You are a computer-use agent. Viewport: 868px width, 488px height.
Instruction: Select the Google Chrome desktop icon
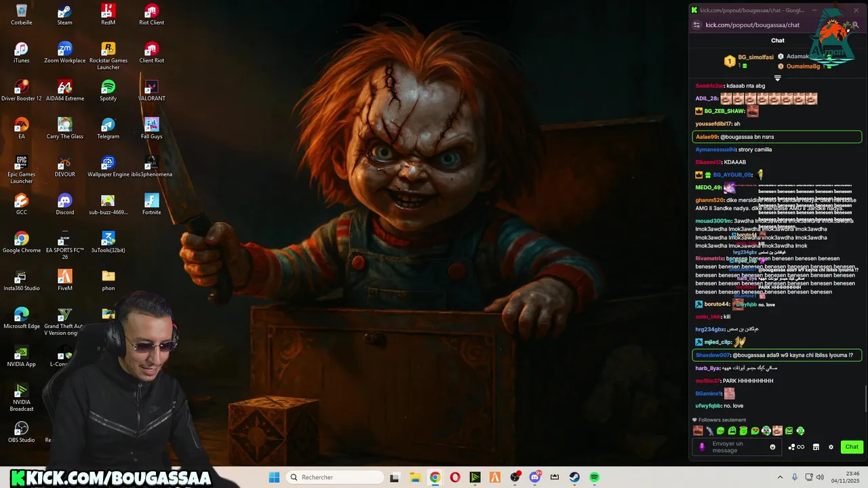point(21,242)
